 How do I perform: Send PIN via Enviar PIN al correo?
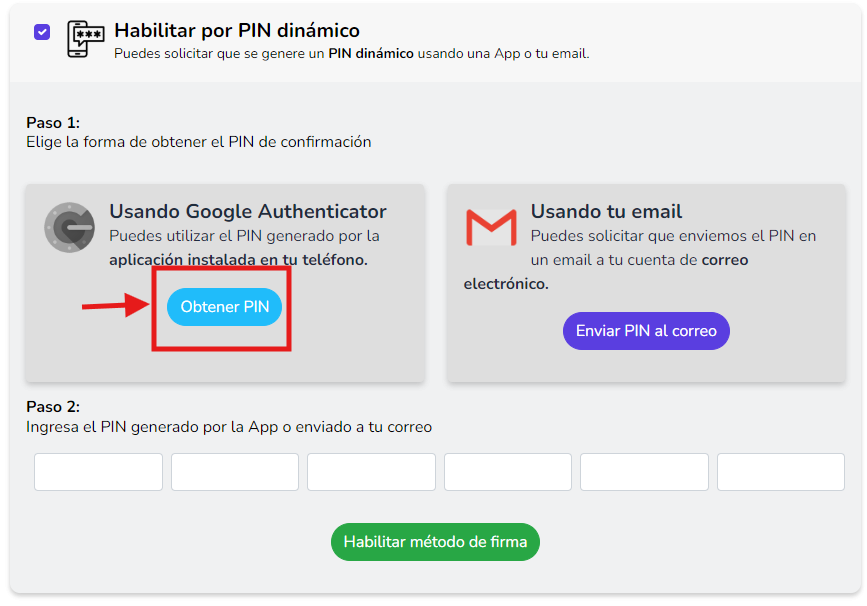646,331
